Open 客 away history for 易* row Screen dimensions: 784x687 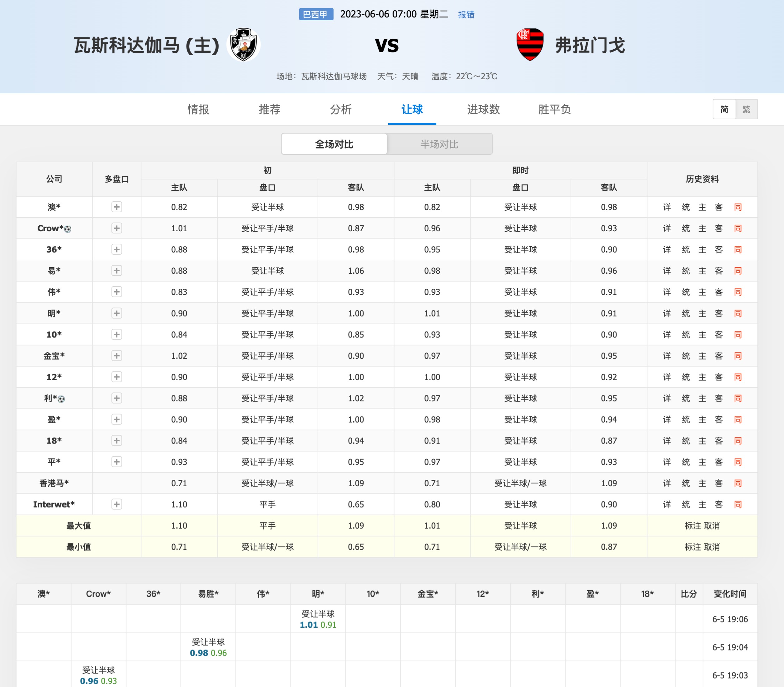click(719, 271)
